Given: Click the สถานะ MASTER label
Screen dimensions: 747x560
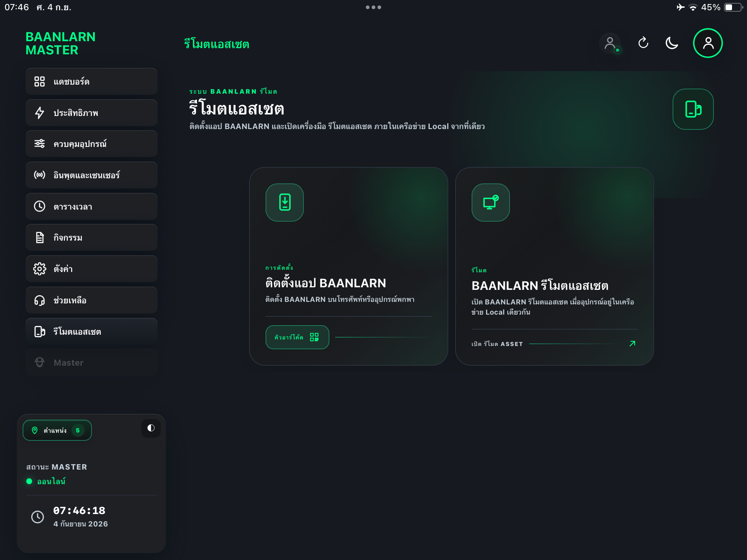Looking at the screenshot, I should [57, 467].
